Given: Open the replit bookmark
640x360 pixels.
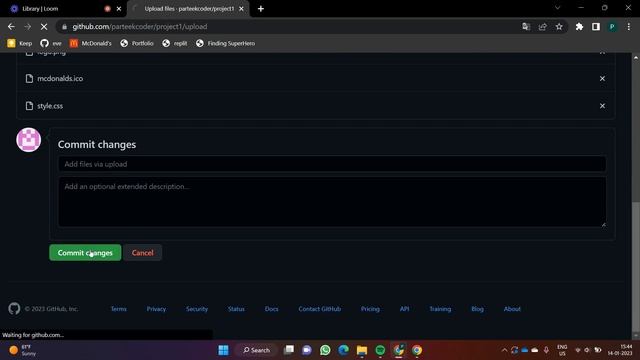Looking at the screenshot, I should click(175, 43).
